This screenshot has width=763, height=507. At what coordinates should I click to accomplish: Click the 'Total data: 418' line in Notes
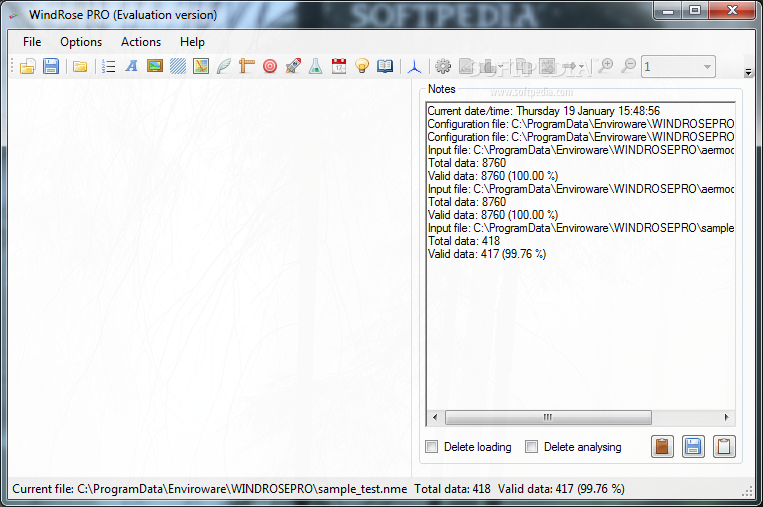point(464,241)
